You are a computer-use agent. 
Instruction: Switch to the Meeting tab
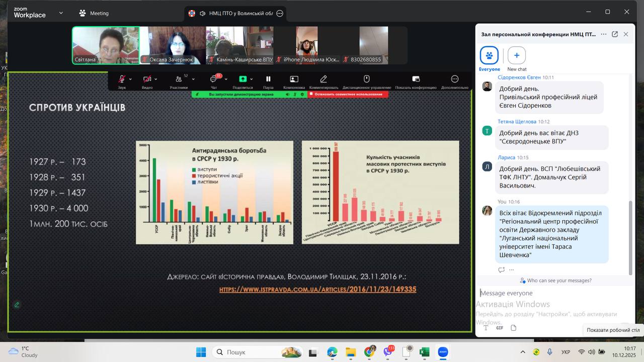point(94,13)
